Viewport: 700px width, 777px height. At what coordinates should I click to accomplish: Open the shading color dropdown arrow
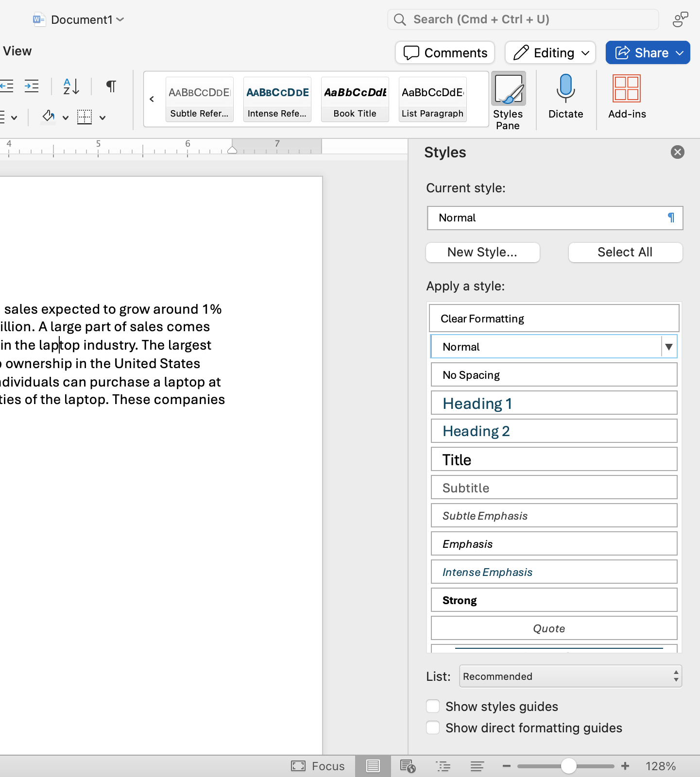pyautogui.click(x=66, y=118)
